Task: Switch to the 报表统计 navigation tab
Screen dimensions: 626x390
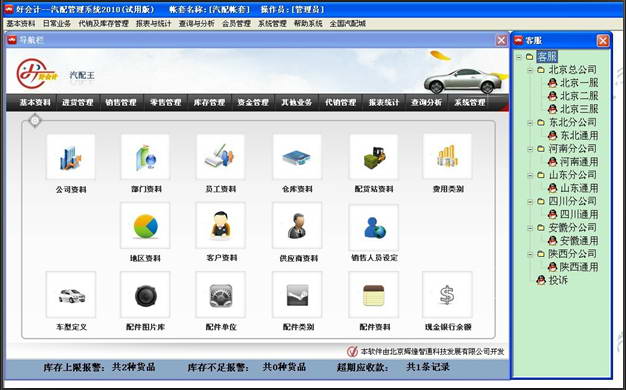Action: 384,103
